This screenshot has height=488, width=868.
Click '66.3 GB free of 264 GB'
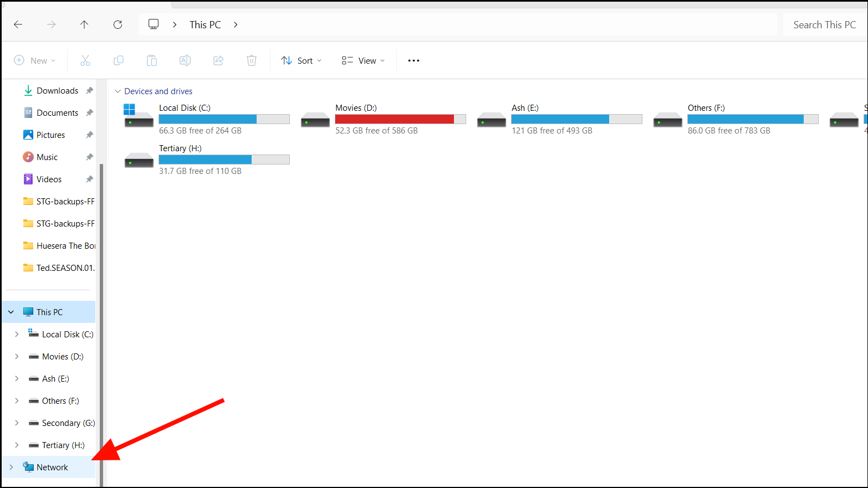200,131
